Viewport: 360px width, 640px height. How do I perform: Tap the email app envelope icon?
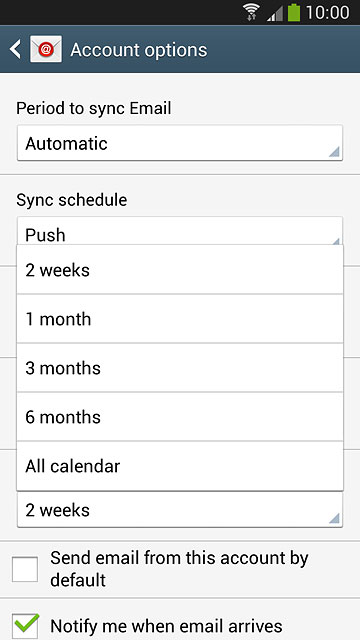click(x=46, y=49)
